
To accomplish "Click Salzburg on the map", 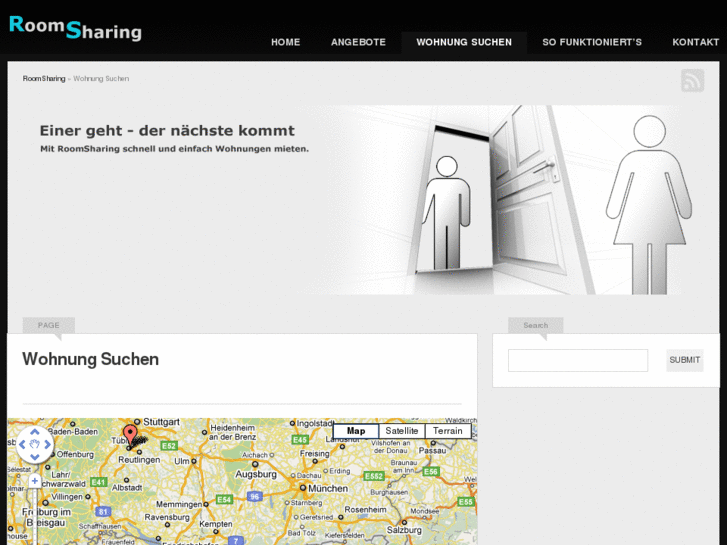I will [x=404, y=530].
